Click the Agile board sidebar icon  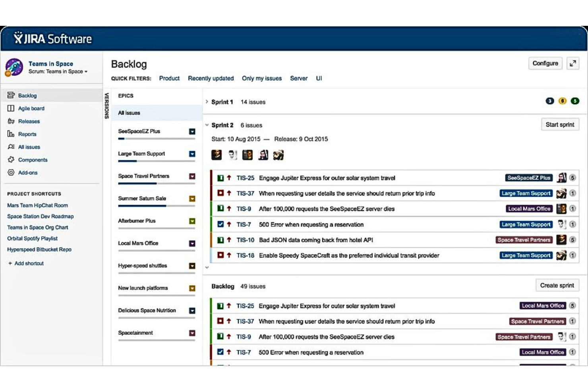[11, 108]
